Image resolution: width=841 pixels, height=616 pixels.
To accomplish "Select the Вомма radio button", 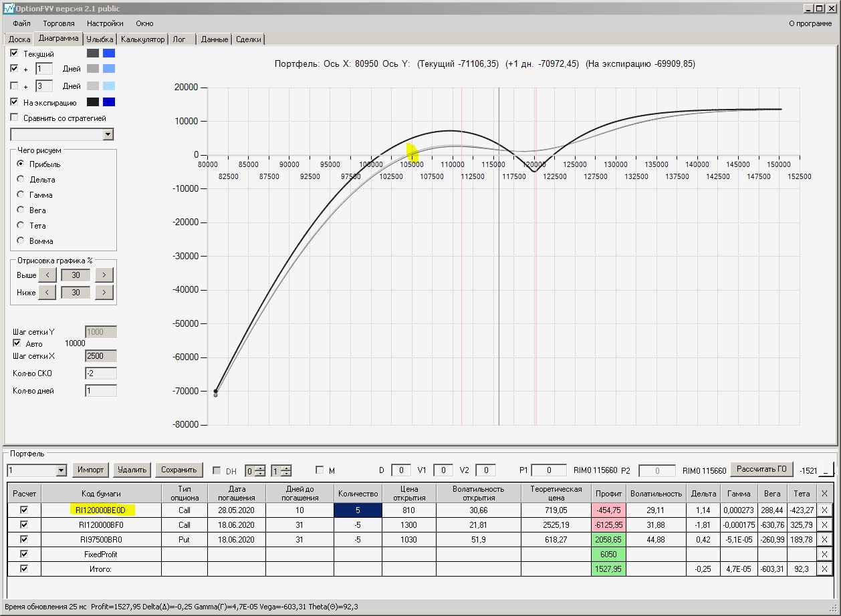I will pyautogui.click(x=21, y=241).
